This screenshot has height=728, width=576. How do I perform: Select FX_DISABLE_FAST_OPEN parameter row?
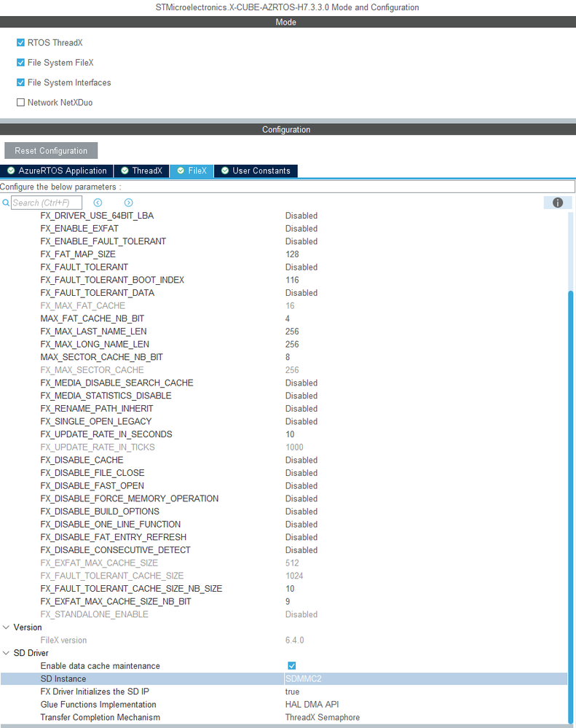pyautogui.click(x=283, y=485)
